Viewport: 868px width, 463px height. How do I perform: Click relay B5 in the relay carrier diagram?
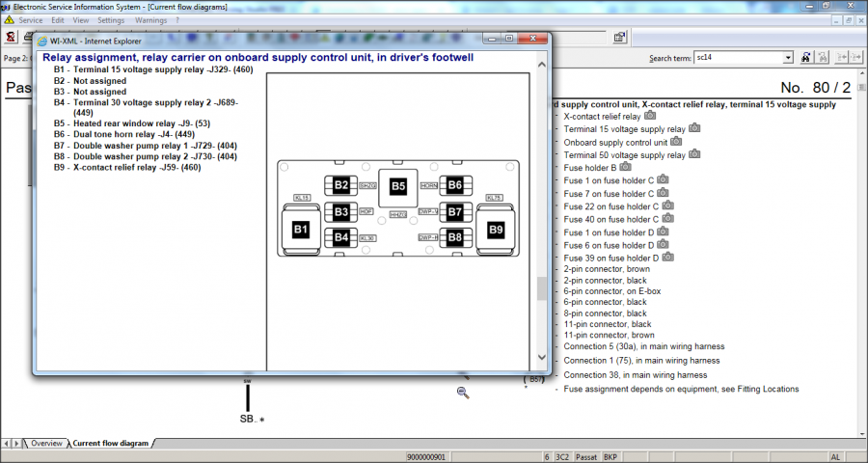tap(398, 186)
